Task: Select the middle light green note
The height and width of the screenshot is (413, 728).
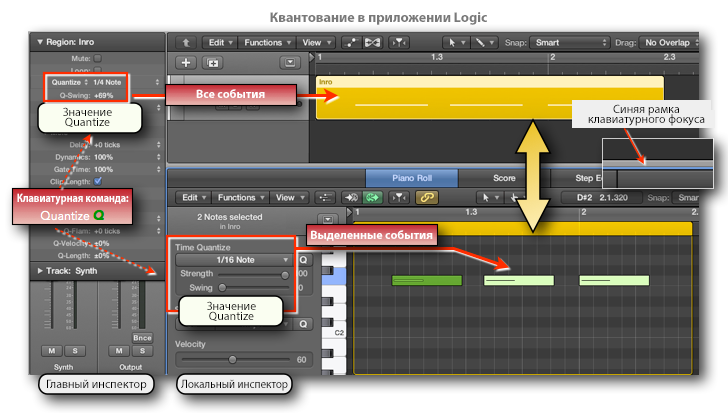Action: 519,280
